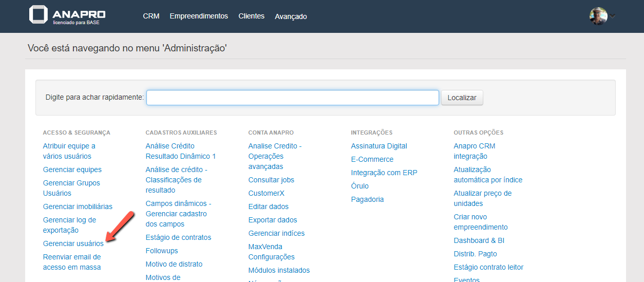The width and height of the screenshot is (644, 282).
Task: Click the Estágio de contratos link
Action: tap(178, 237)
